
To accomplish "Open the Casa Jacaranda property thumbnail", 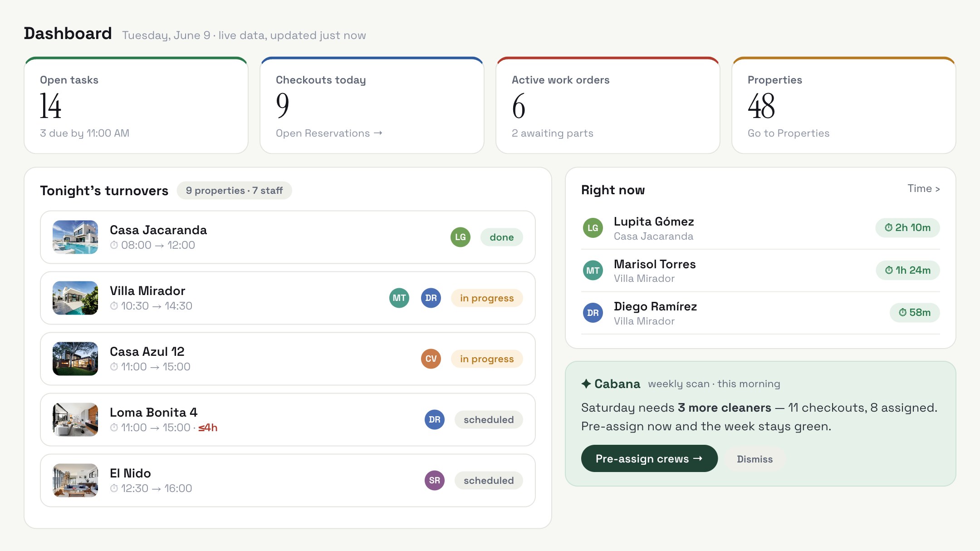I will [75, 237].
